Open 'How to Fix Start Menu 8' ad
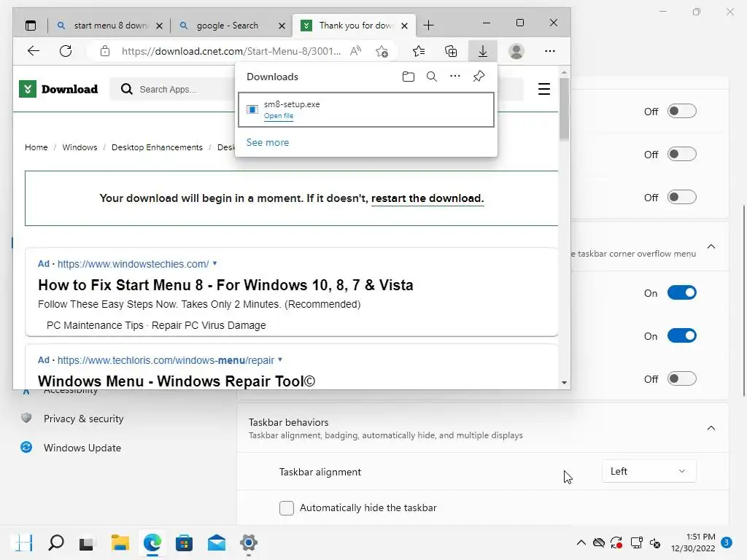Viewport: 747px width, 560px height. (225, 285)
